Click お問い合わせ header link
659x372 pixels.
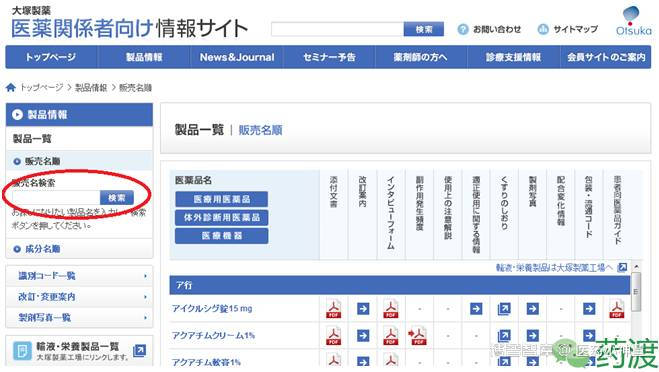point(497,29)
